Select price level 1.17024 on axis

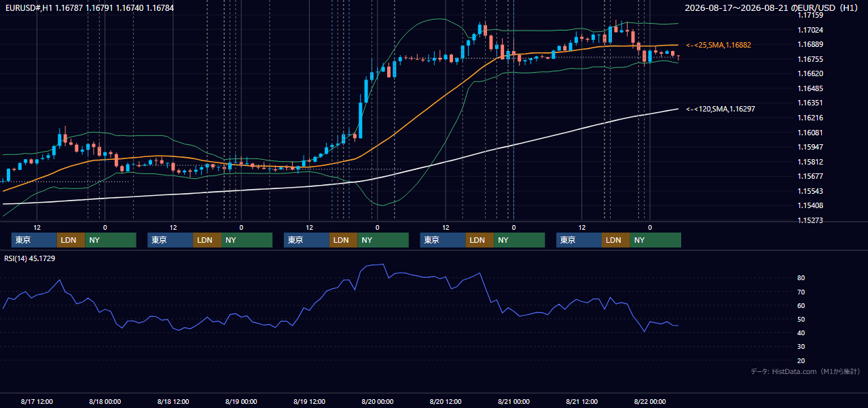point(810,30)
